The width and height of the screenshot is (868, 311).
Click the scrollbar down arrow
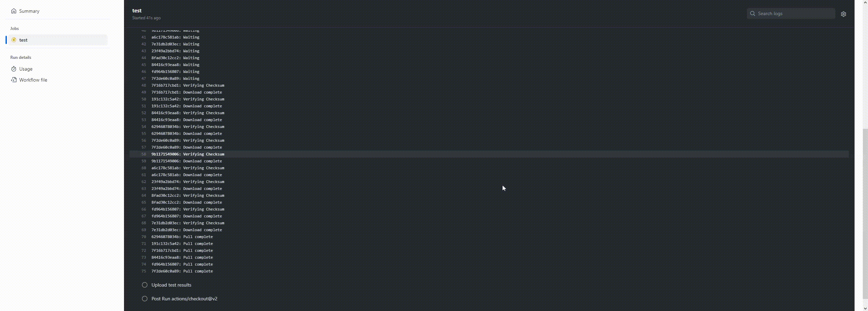(x=865, y=308)
